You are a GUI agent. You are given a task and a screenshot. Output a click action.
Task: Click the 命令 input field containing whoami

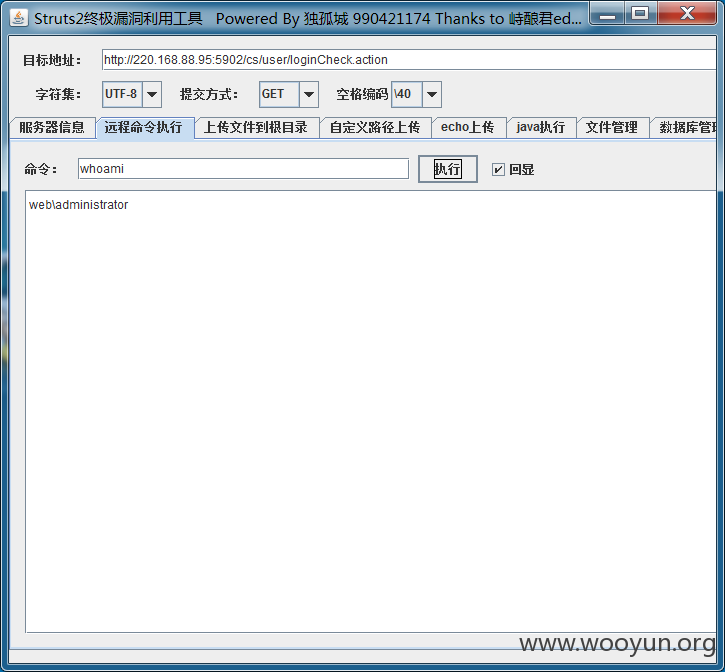[x=243, y=169]
